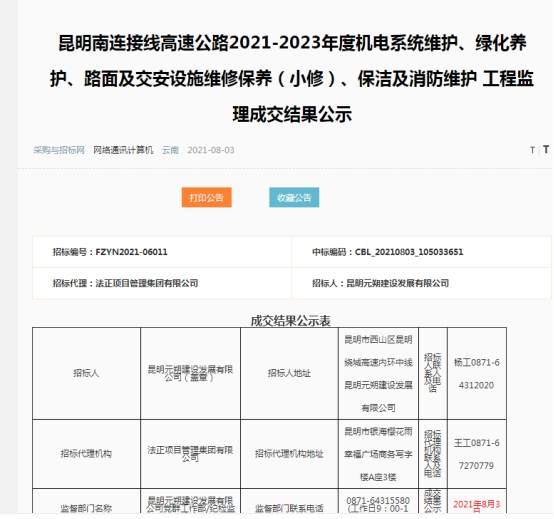
Task: Click the announcement title heading
Action: click(292, 78)
